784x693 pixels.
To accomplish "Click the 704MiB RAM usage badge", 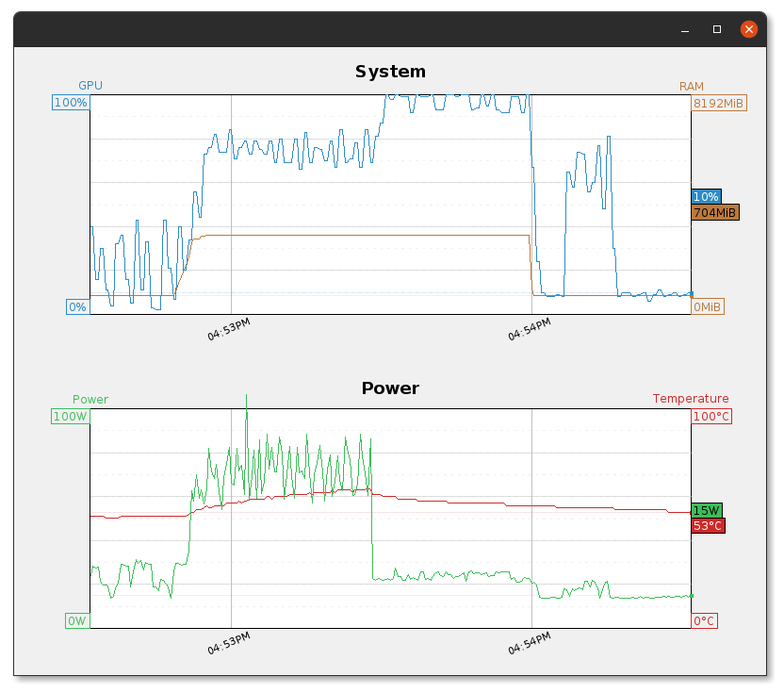I will pos(715,213).
